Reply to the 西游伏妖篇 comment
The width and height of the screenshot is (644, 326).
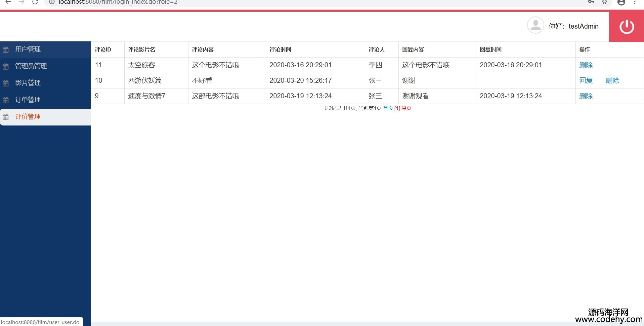click(586, 81)
